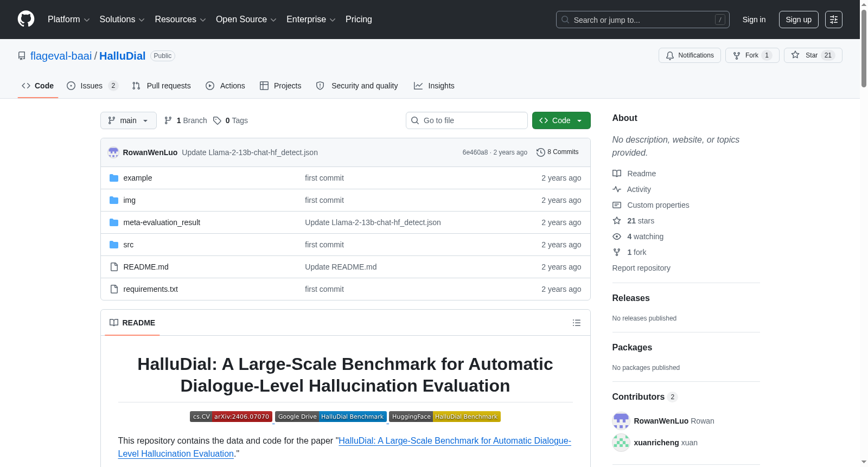Switch to Security and quality tab

pos(357,86)
